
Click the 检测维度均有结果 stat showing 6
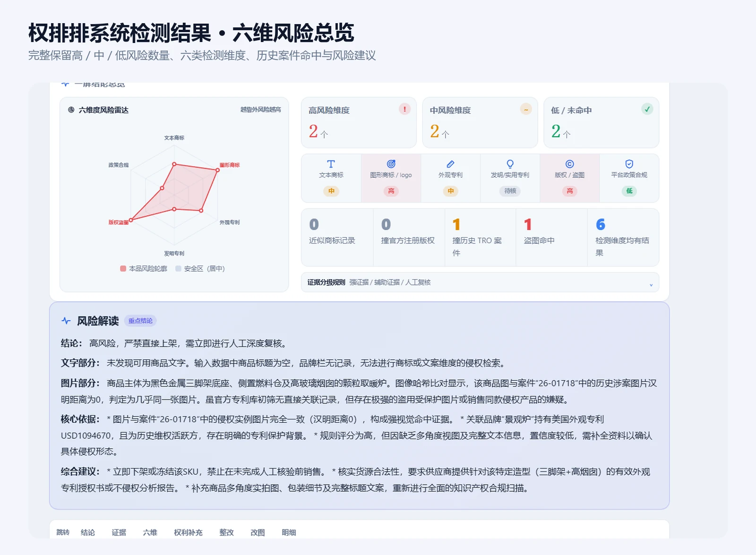[x=623, y=238]
